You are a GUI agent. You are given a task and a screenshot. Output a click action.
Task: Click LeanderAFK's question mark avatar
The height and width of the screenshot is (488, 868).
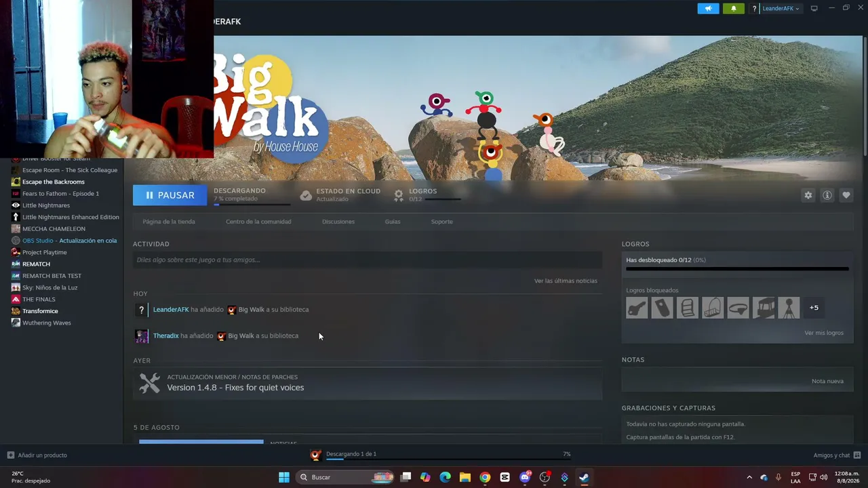(x=141, y=310)
